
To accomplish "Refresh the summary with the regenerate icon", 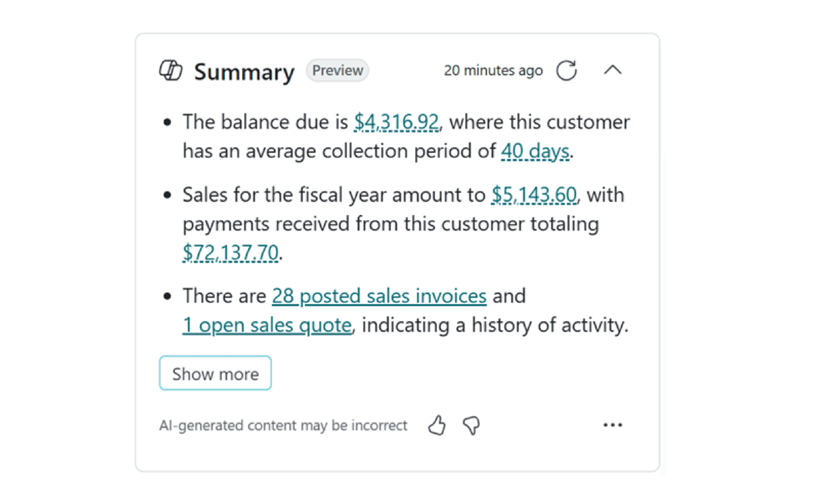I will pos(566,71).
